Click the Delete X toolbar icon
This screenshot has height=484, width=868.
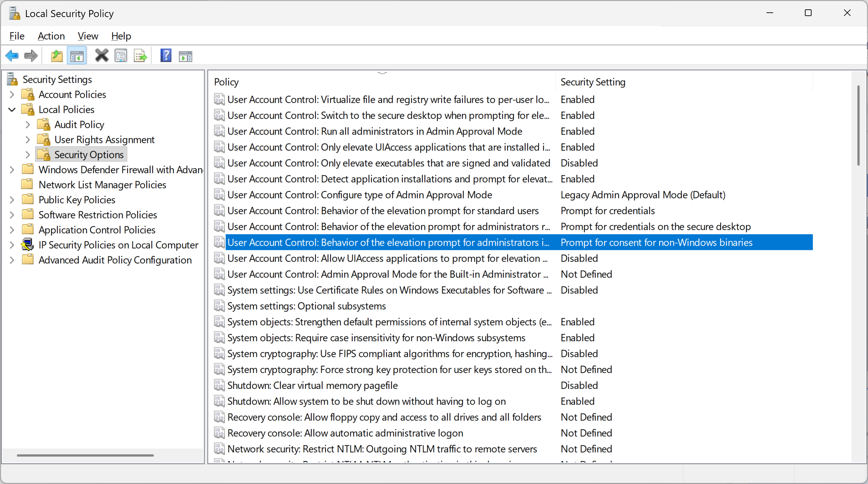pos(102,55)
